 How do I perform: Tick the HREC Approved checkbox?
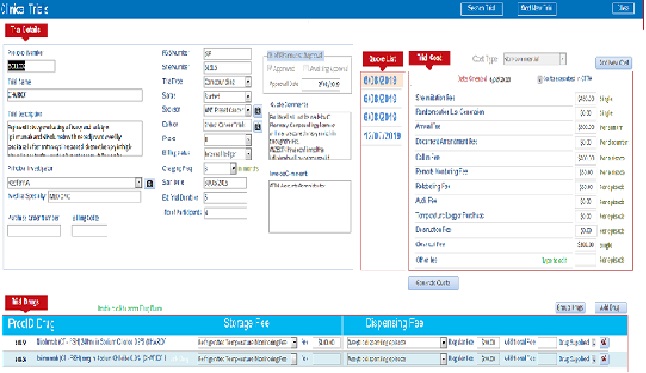point(269,68)
